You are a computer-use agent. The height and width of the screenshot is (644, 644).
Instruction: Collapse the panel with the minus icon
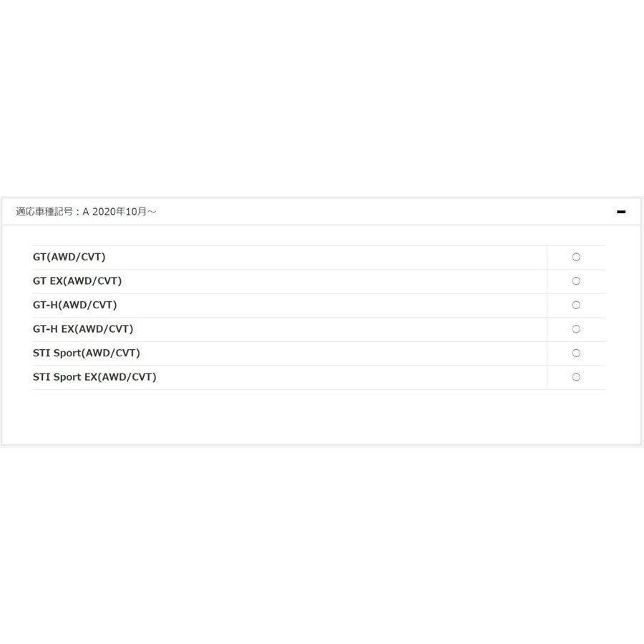621,212
